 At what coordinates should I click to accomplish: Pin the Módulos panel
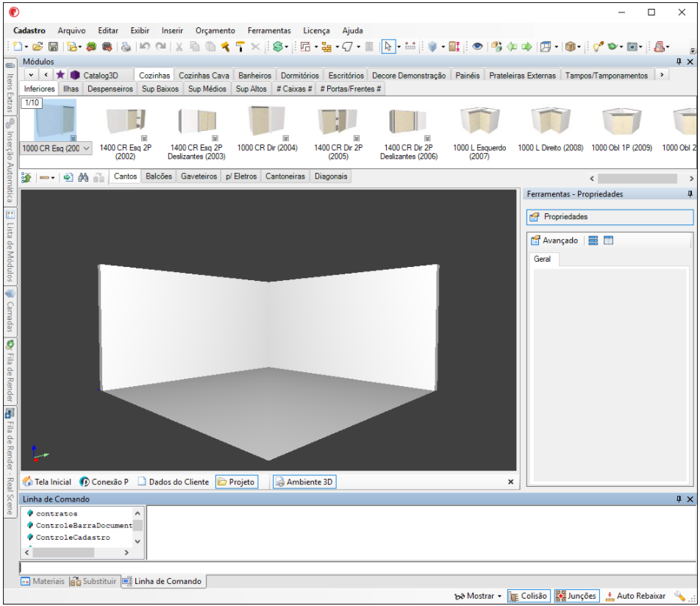point(679,62)
